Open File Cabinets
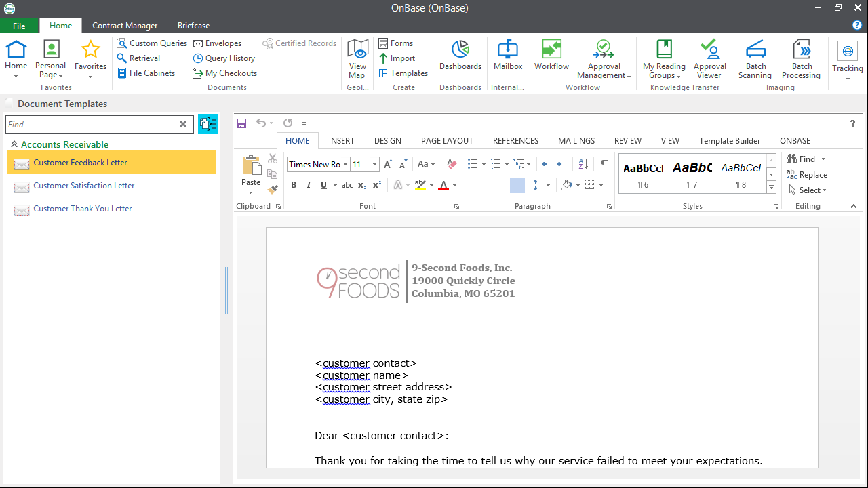Image resolution: width=868 pixels, height=488 pixels. pyautogui.click(x=146, y=73)
